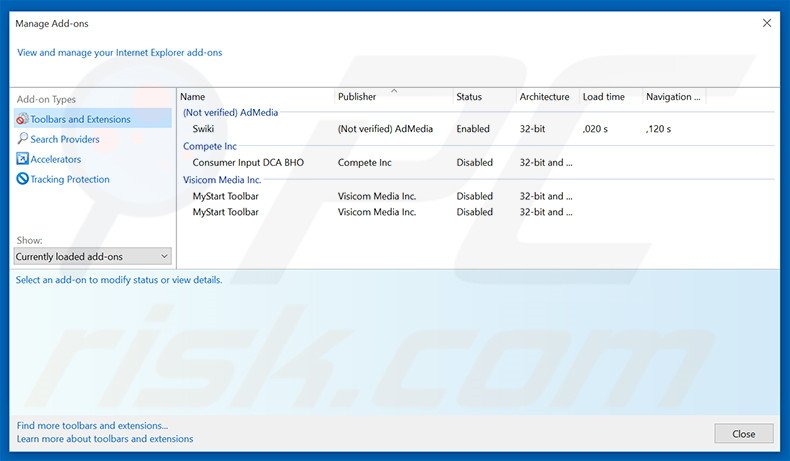Click the Tracking Protection icon

[22, 179]
